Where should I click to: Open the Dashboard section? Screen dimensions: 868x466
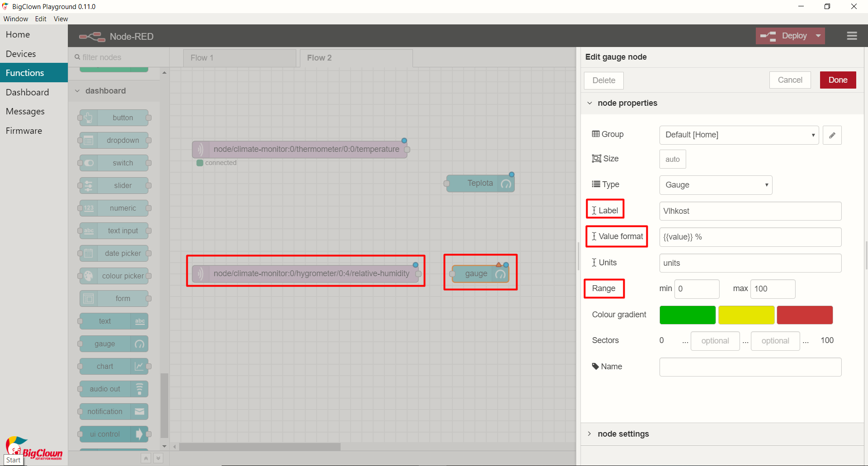(34, 92)
